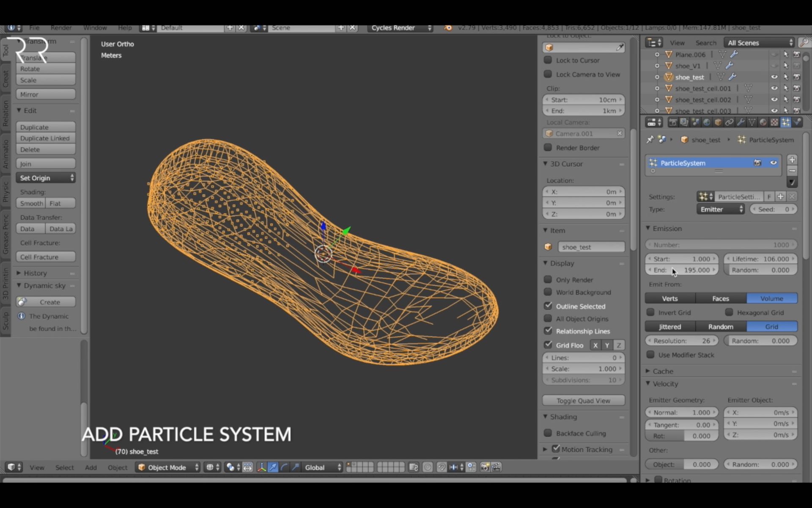812x508 pixels.
Task: Open the Render properties tab
Action: [x=673, y=122]
